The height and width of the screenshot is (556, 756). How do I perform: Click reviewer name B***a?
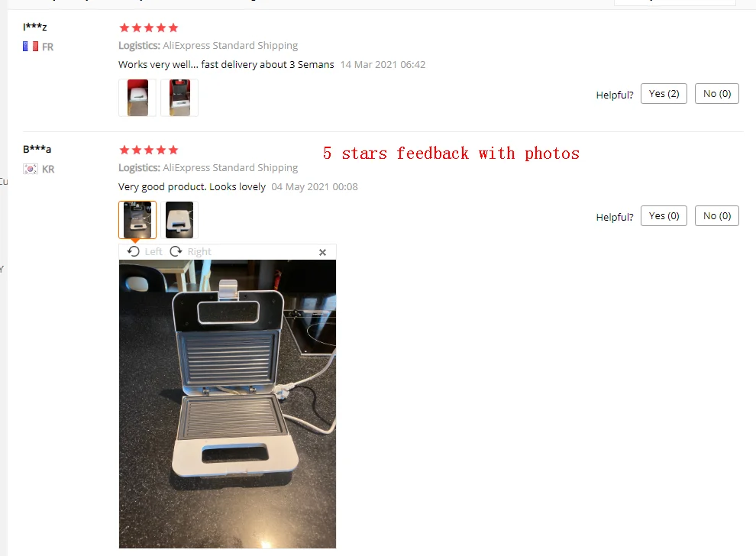[x=37, y=149]
